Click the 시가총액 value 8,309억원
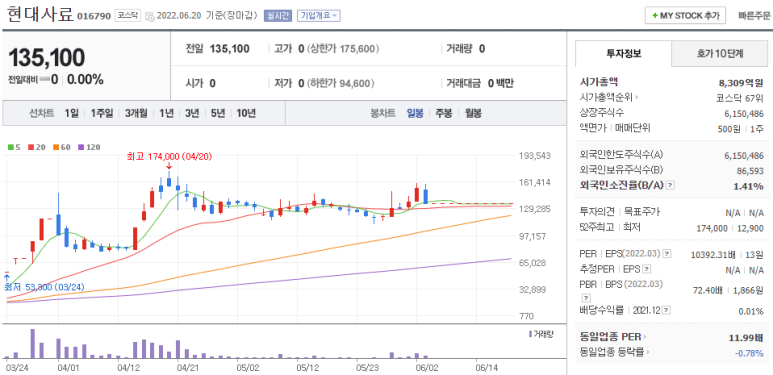 pos(741,82)
